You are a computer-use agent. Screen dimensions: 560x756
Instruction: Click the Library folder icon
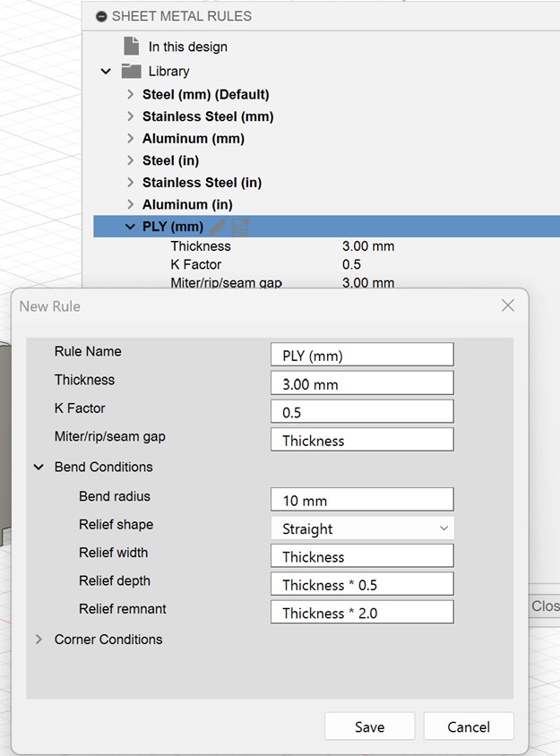coord(131,71)
